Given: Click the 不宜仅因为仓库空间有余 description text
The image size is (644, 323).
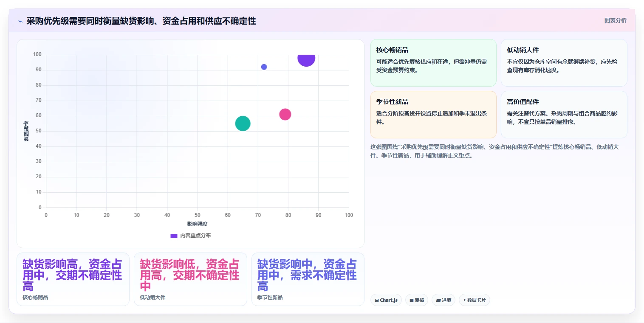Looking at the screenshot, I should (x=562, y=66).
